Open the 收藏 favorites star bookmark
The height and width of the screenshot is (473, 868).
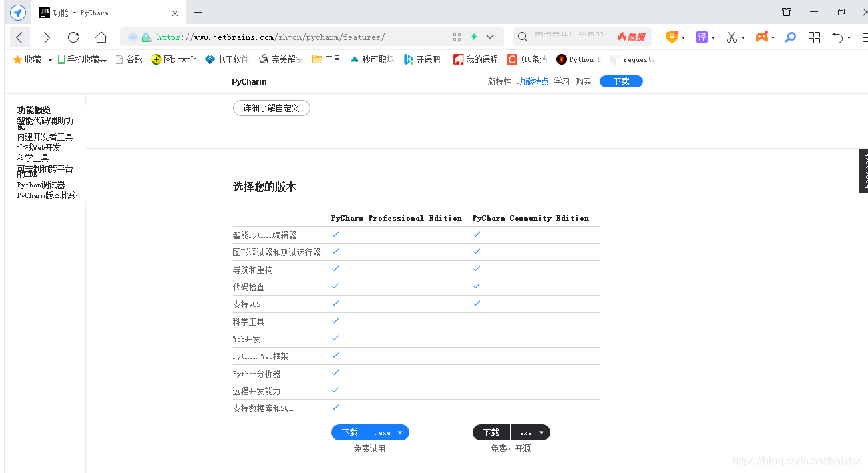27,59
